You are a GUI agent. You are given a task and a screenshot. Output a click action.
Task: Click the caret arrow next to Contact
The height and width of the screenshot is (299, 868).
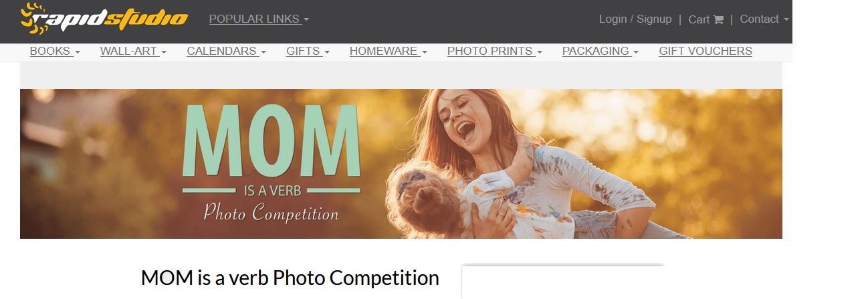pos(786,20)
